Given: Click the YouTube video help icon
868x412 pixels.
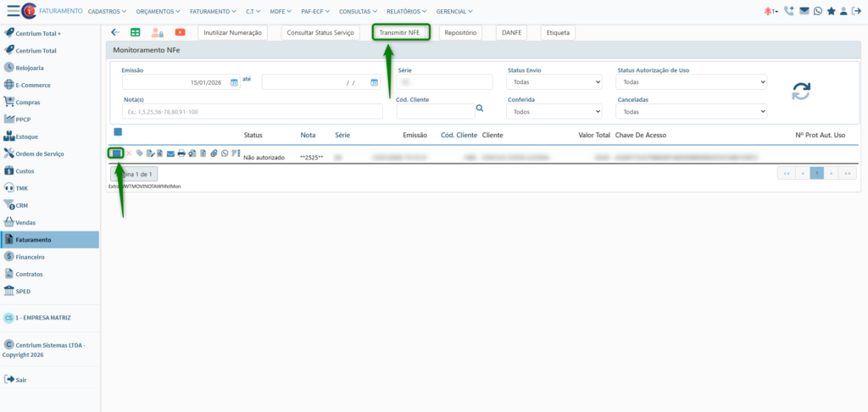Looking at the screenshot, I should click(x=180, y=32).
